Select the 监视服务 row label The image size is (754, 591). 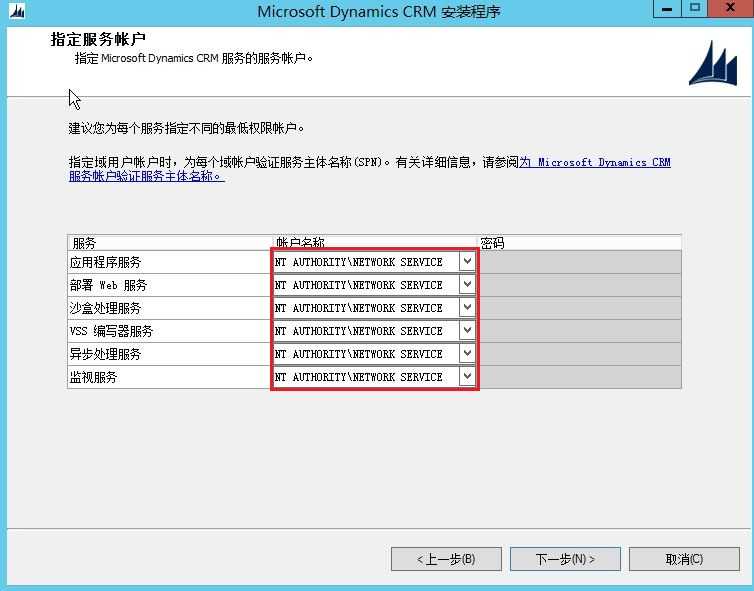(93, 377)
